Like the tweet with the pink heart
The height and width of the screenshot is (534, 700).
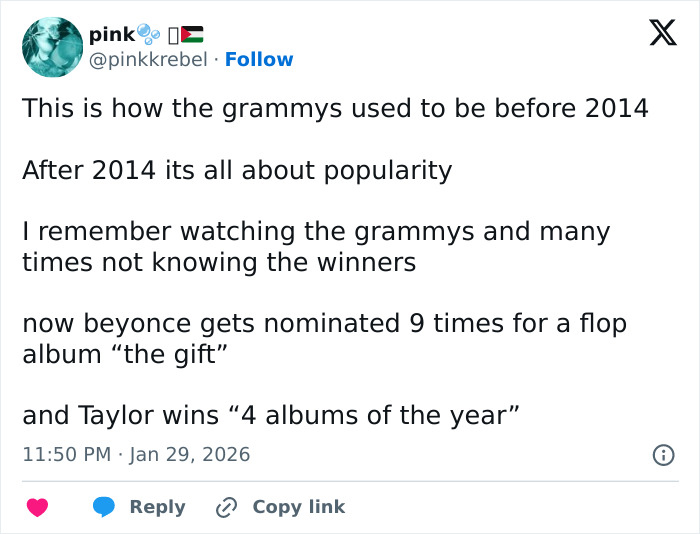(x=37, y=507)
